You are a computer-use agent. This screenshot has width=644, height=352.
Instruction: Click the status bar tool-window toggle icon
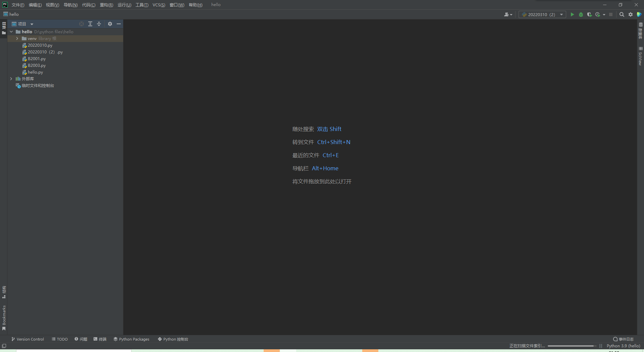click(4, 346)
